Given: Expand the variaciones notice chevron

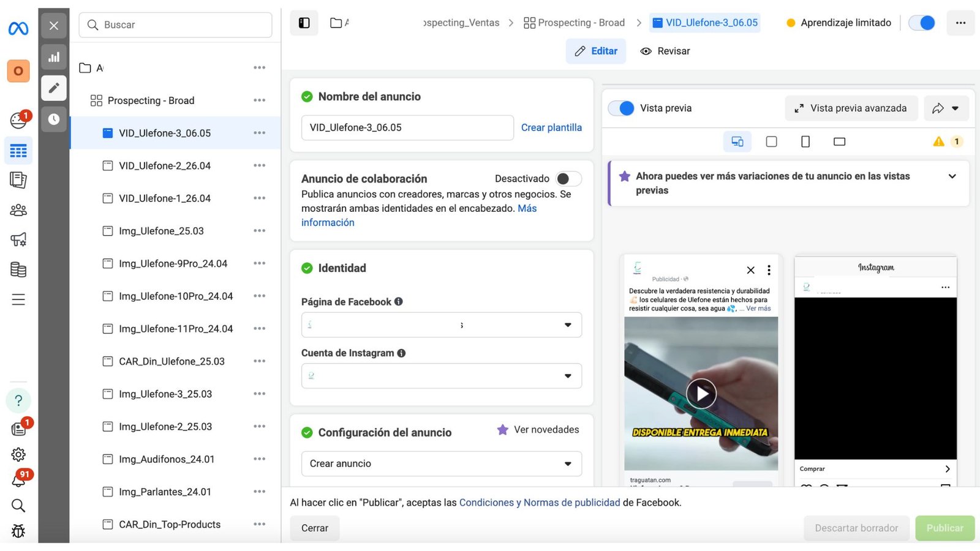Looking at the screenshot, I should pos(952,176).
